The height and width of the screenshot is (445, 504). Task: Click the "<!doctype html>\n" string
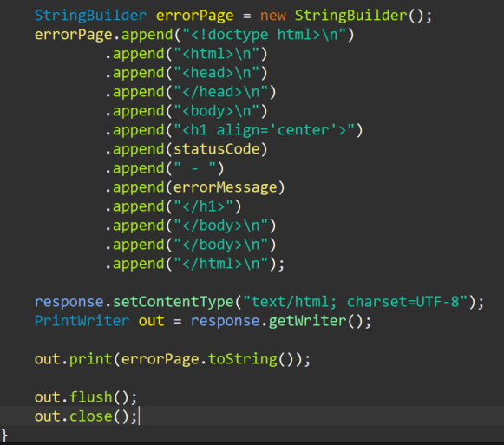[264, 35]
